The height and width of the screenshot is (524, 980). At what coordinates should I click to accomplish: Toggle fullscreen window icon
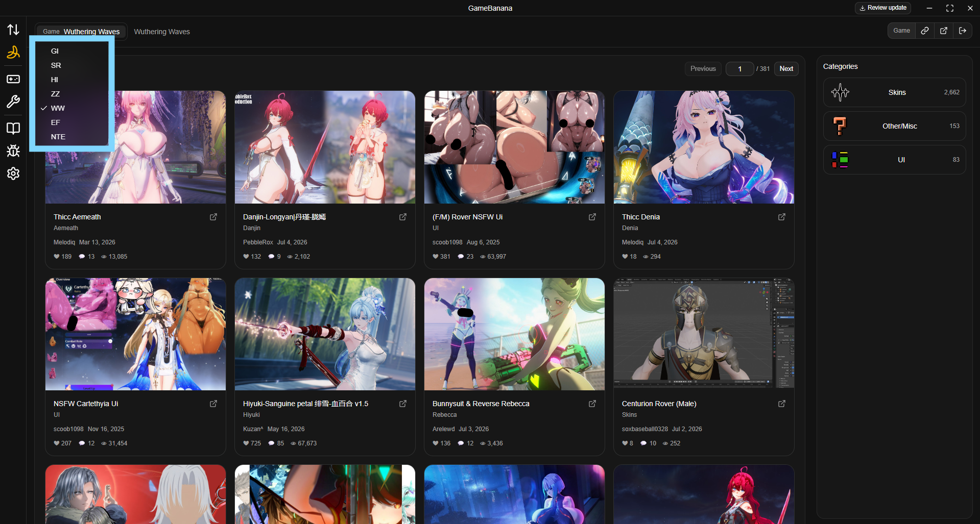950,8
